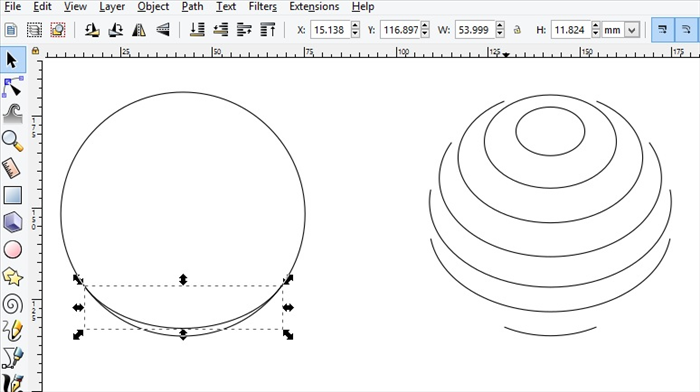This screenshot has height=392, width=700.
Task: Click the X coordinate field 15.138
Action: tap(331, 30)
